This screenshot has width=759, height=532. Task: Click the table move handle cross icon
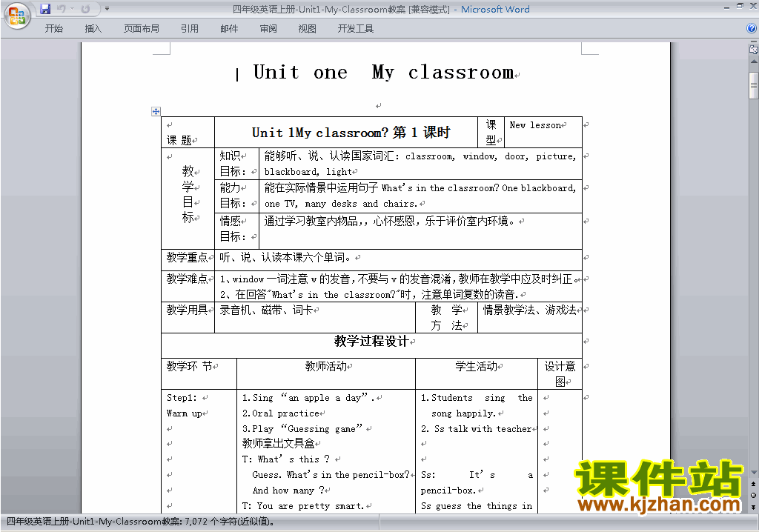point(156,111)
